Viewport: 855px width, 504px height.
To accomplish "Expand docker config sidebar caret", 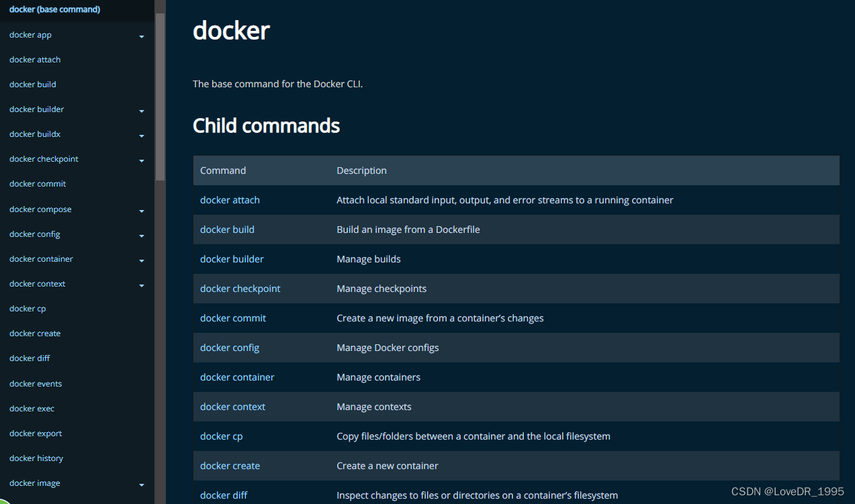I will click(x=142, y=236).
